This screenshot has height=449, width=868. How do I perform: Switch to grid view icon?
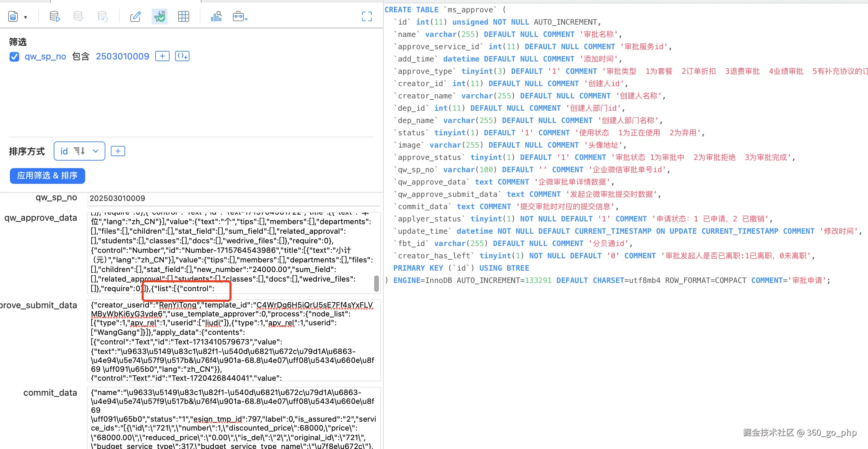click(x=184, y=16)
